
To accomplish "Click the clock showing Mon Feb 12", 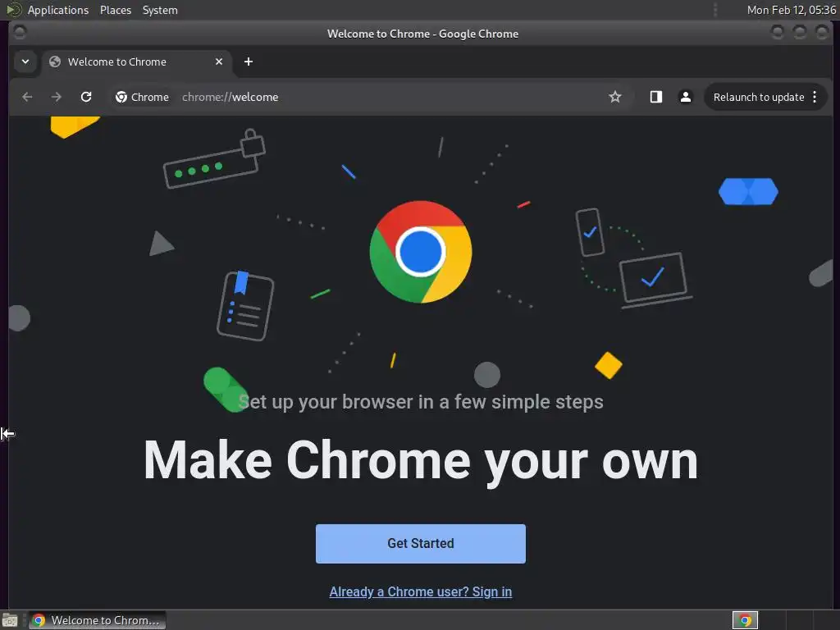I will pyautogui.click(x=792, y=10).
